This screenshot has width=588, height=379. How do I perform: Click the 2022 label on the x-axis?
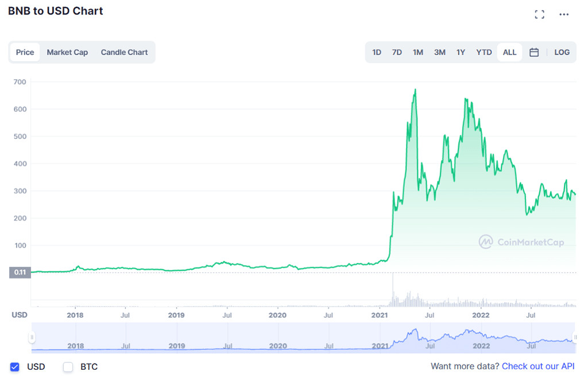(481, 315)
